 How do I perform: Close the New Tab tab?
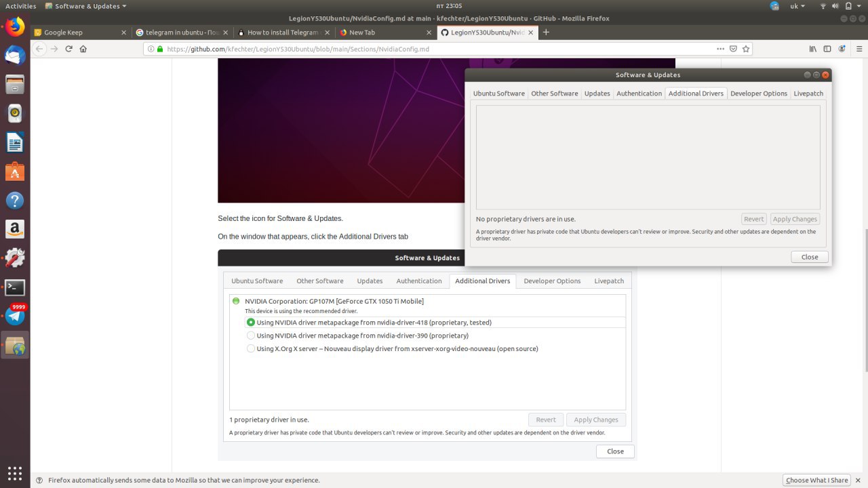click(x=428, y=32)
